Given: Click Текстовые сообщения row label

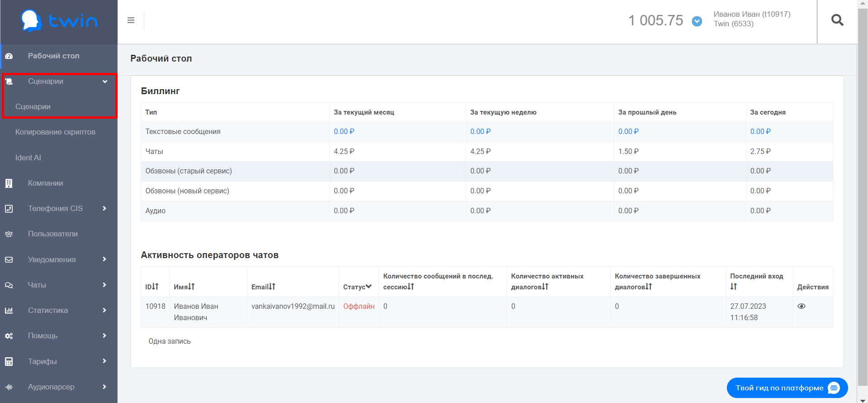Looking at the screenshot, I should click(183, 132).
